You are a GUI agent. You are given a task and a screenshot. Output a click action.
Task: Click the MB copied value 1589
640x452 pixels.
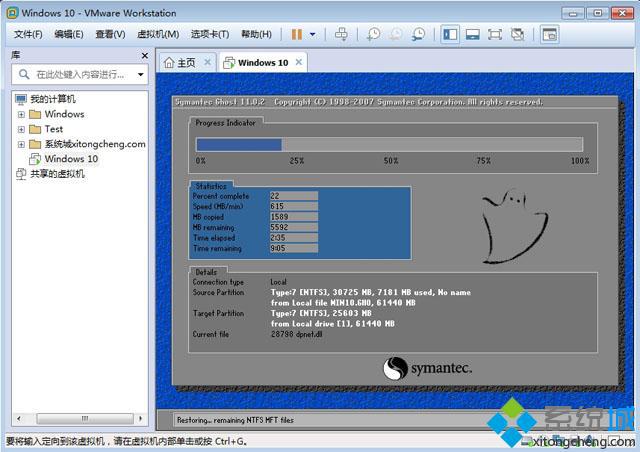tap(293, 217)
